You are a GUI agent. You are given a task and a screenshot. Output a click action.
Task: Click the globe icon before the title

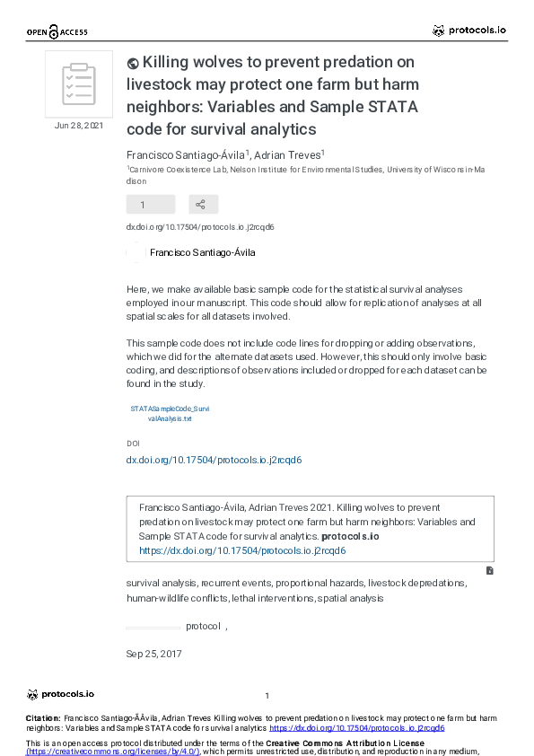tap(133, 63)
